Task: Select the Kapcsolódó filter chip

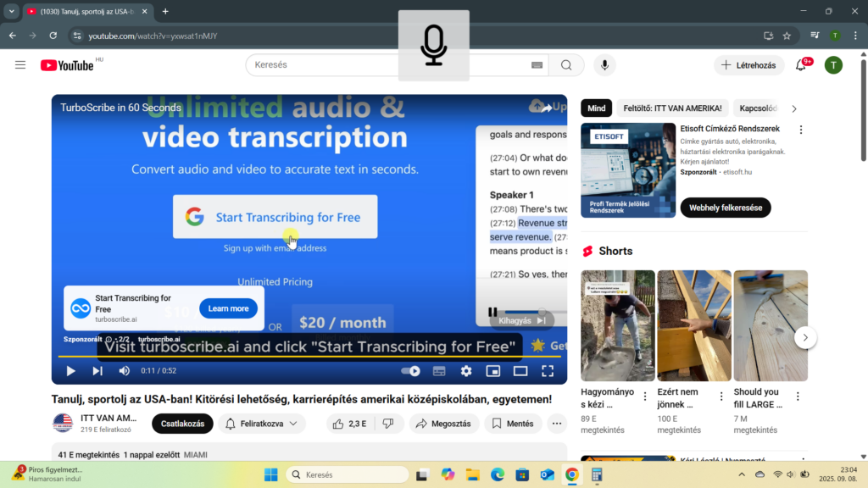Action: [x=759, y=108]
